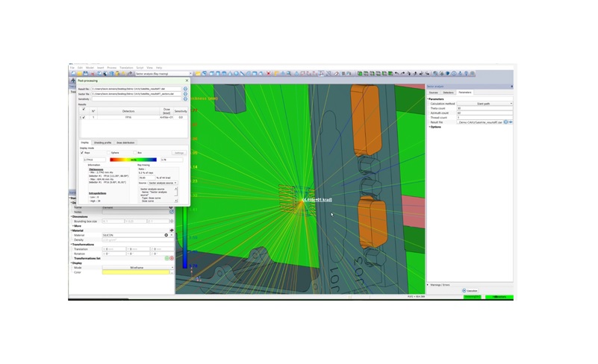The width and height of the screenshot is (598, 364).
Task: Click the info circle toolbar icon
Action: click(x=454, y=74)
